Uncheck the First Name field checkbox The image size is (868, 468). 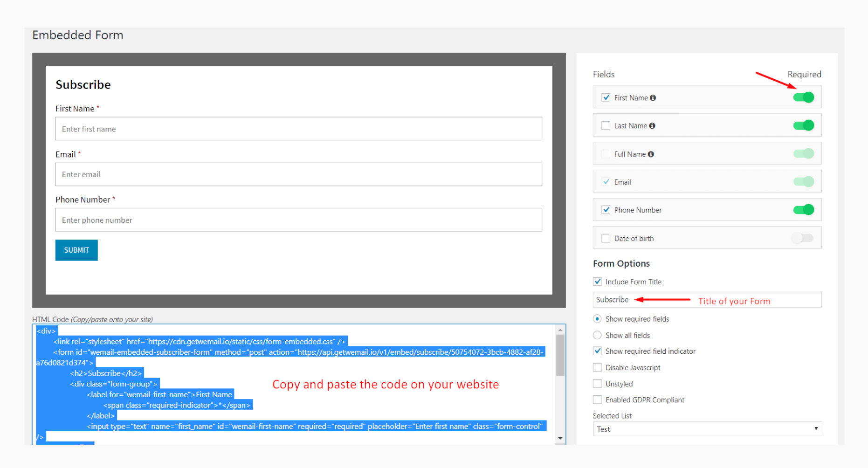pyautogui.click(x=606, y=97)
